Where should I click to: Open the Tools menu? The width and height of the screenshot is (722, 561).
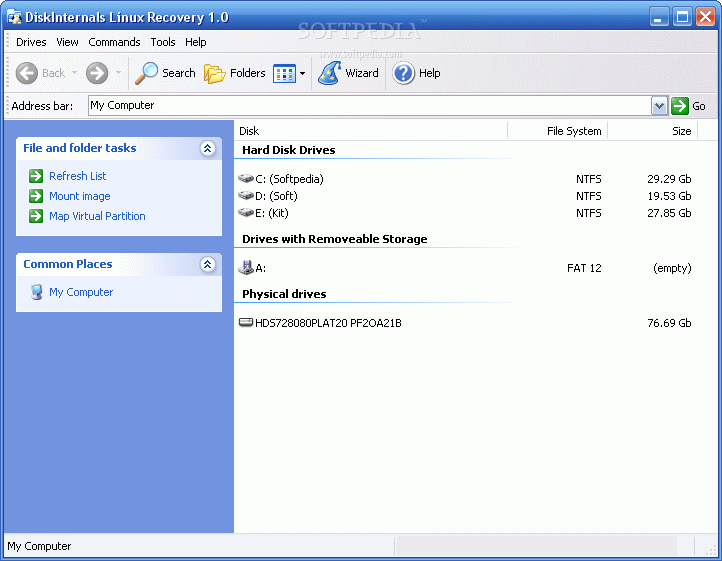point(163,42)
